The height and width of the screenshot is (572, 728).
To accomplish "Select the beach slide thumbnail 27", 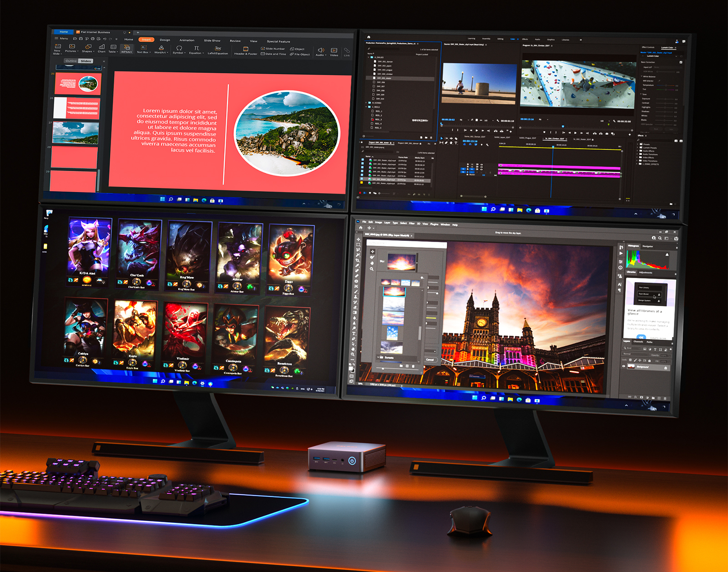I will pyautogui.click(x=76, y=132).
